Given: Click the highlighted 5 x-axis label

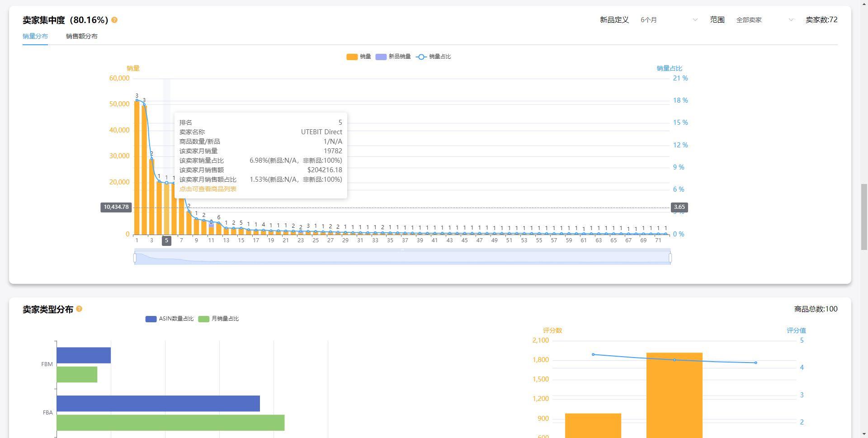Looking at the screenshot, I should click(166, 240).
